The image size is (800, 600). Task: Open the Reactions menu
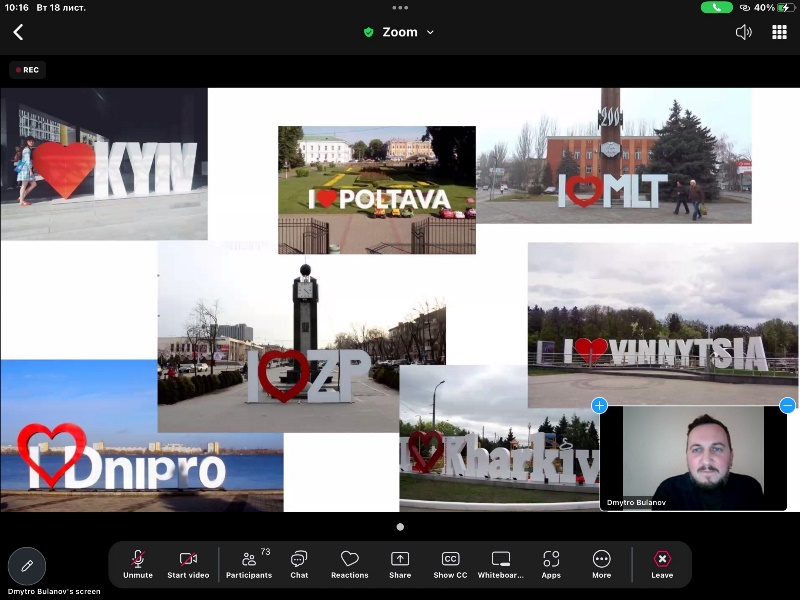pos(349,563)
